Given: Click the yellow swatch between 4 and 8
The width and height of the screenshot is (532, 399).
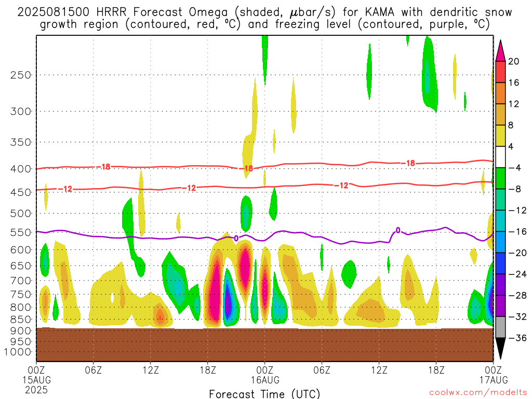Looking at the screenshot, I should [500, 136].
